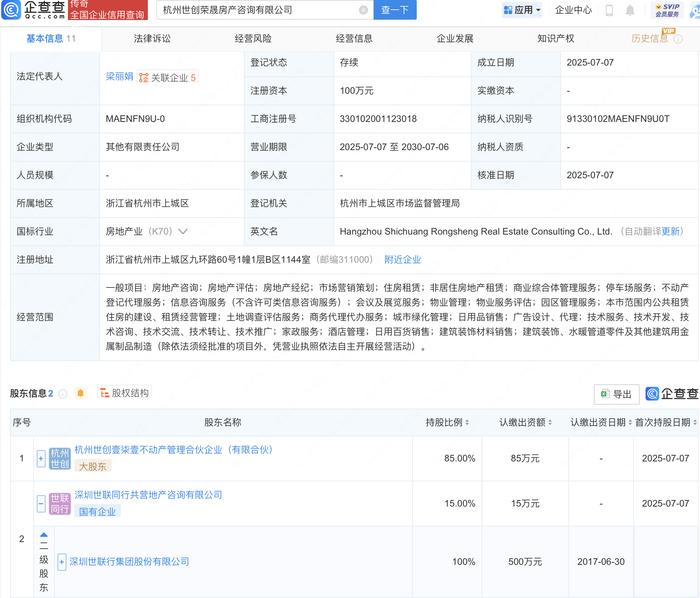
Task: Open related enterprises icon next to 梁丽娟
Action: (x=143, y=78)
